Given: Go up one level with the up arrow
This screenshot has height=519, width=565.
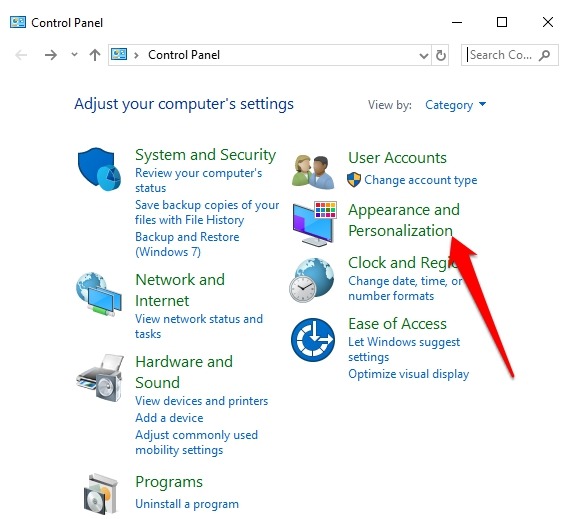Looking at the screenshot, I should pos(95,55).
